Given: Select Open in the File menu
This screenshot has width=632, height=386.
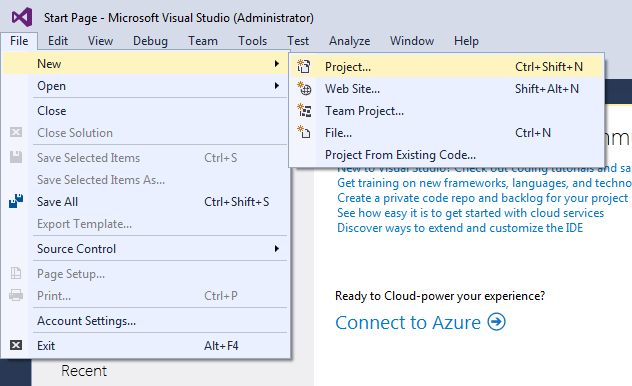Looking at the screenshot, I should (x=146, y=86).
